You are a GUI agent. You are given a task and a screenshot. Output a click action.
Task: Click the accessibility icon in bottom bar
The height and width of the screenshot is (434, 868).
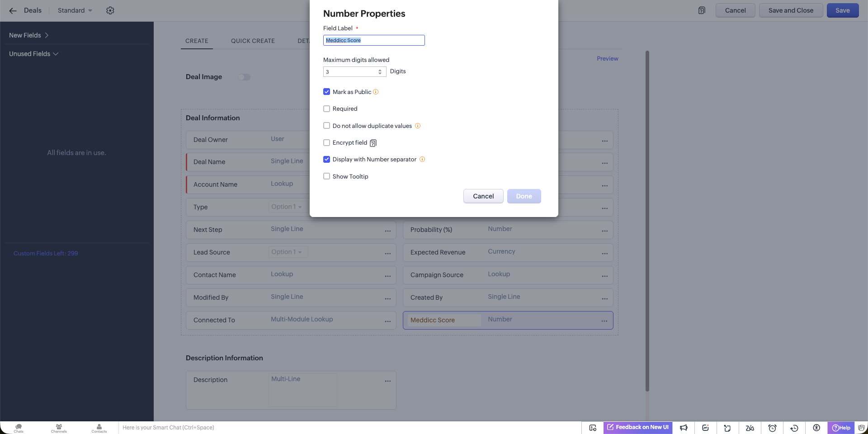[x=816, y=428]
